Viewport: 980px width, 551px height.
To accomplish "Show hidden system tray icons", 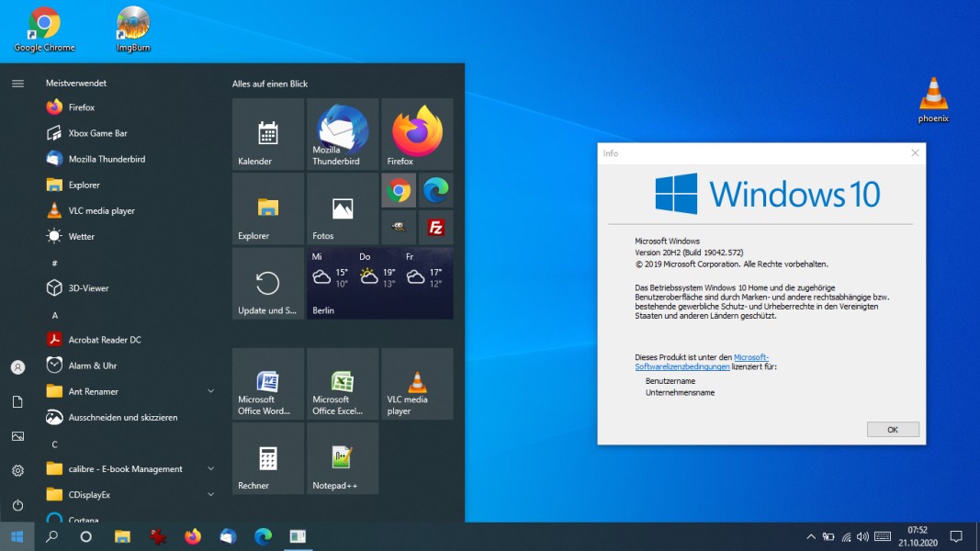I will tap(811, 536).
